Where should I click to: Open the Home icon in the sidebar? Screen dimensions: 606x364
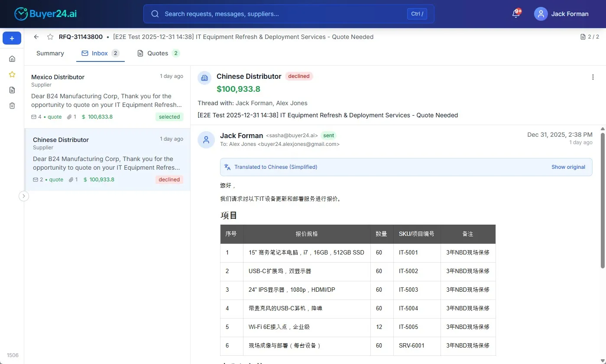click(12, 58)
